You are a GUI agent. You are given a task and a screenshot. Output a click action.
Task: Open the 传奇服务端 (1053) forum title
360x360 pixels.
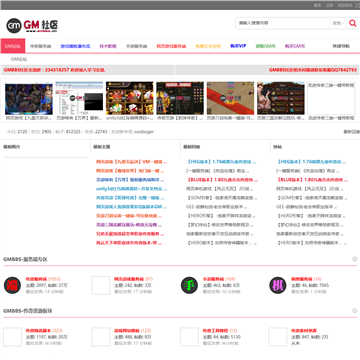pyautogui.click(x=36, y=279)
